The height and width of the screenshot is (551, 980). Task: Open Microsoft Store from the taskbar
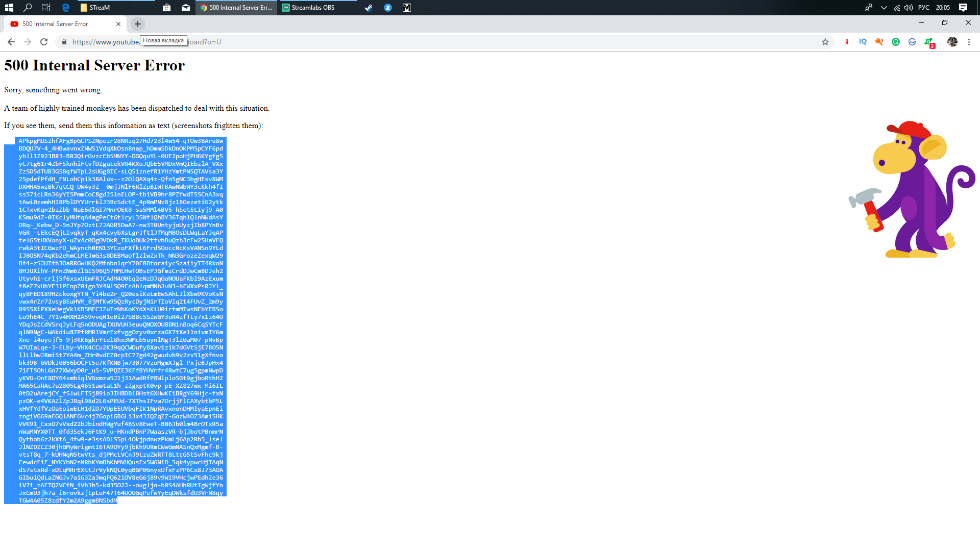tap(166, 8)
